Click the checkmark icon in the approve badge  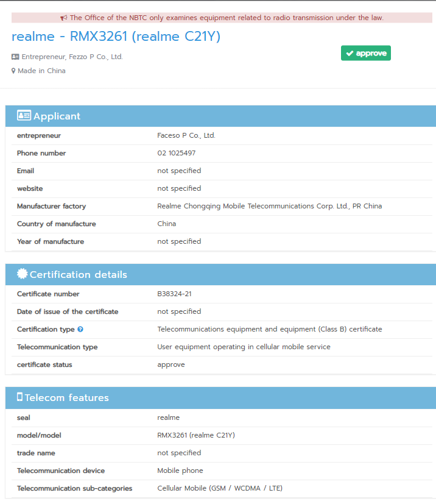point(350,54)
